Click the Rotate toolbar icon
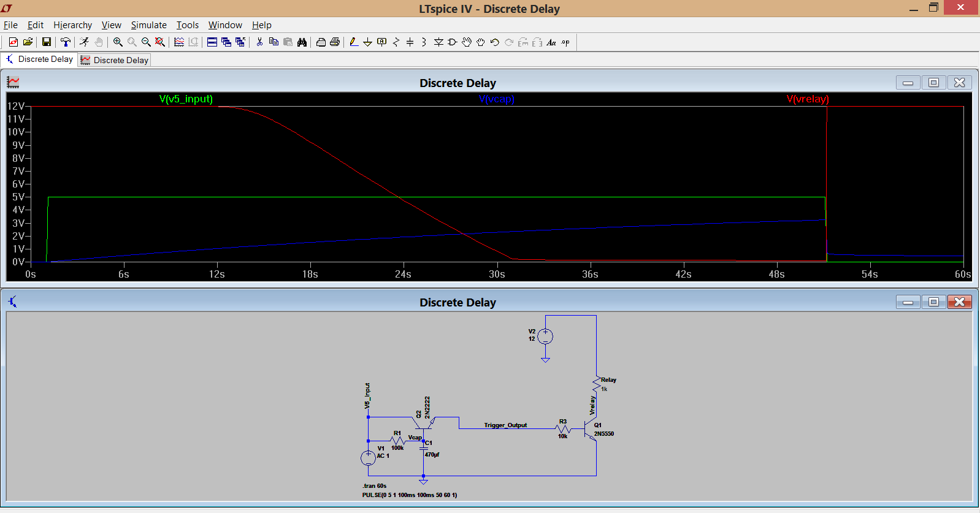 pos(523,42)
